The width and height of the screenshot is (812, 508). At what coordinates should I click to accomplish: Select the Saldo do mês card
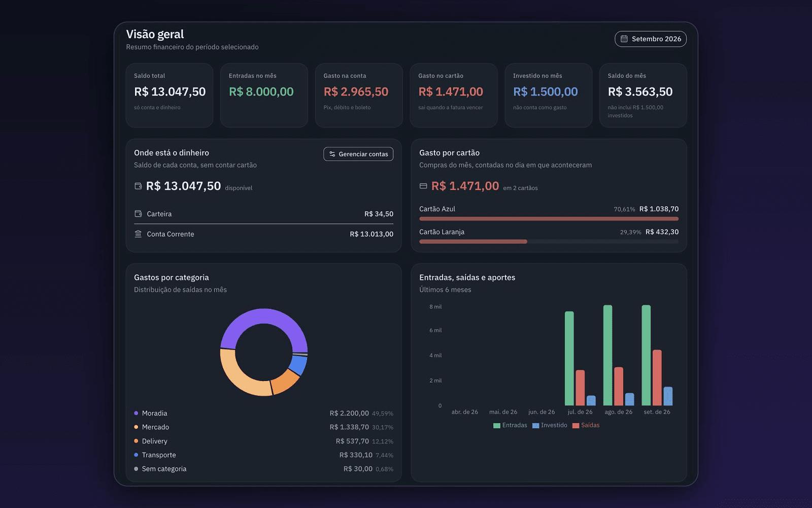643,96
